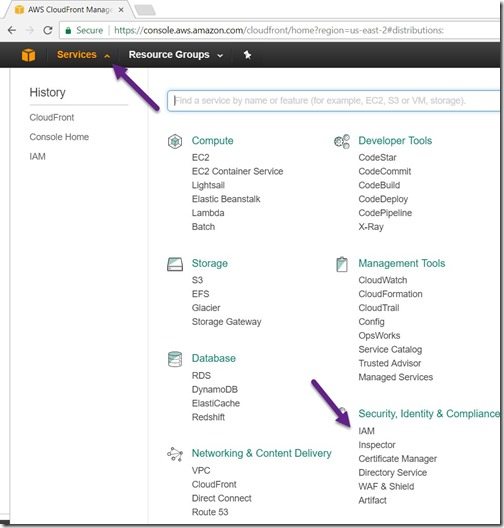Expand the Resource Groups dropdown

coord(175,55)
